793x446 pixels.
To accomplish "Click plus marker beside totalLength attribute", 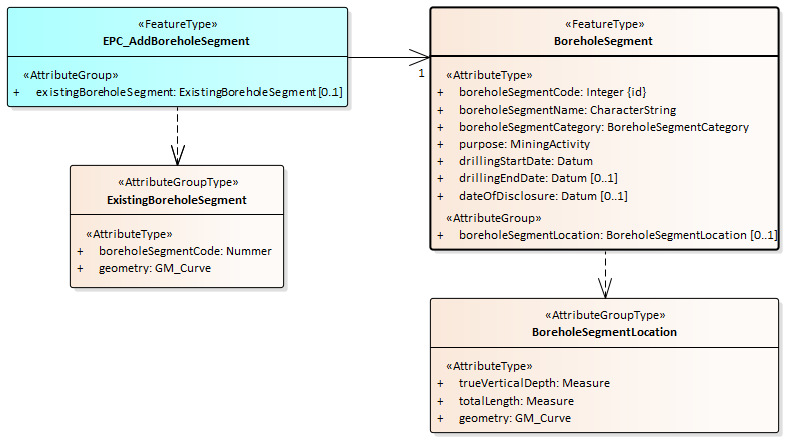I will [x=441, y=401].
